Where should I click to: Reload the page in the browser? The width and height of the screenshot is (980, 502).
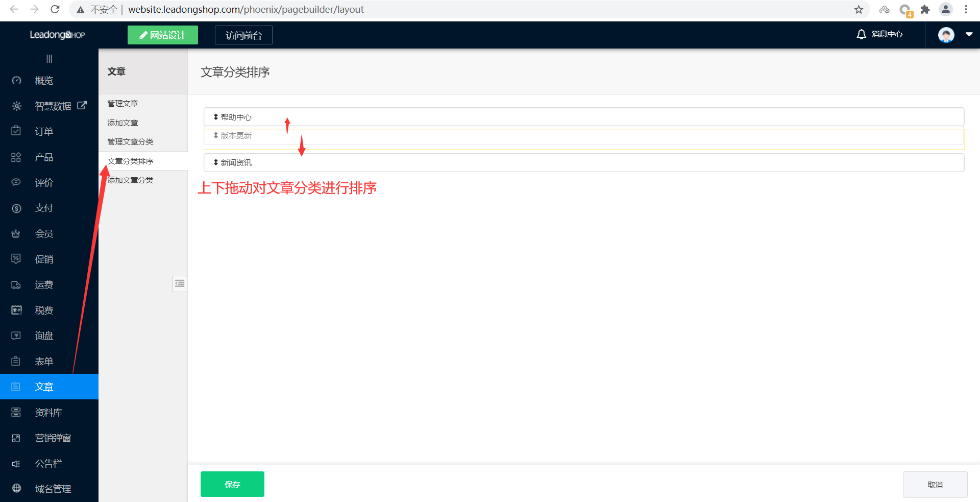(55, 9)
